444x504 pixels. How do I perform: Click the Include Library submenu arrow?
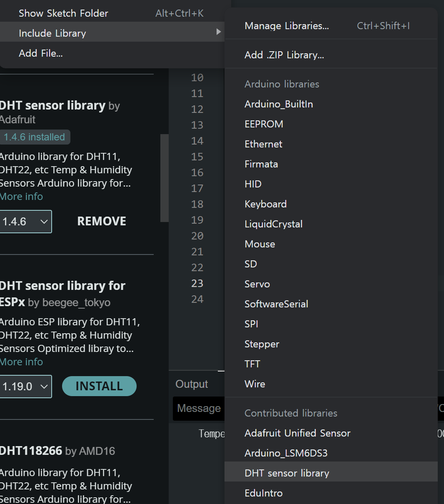point(218,32)
